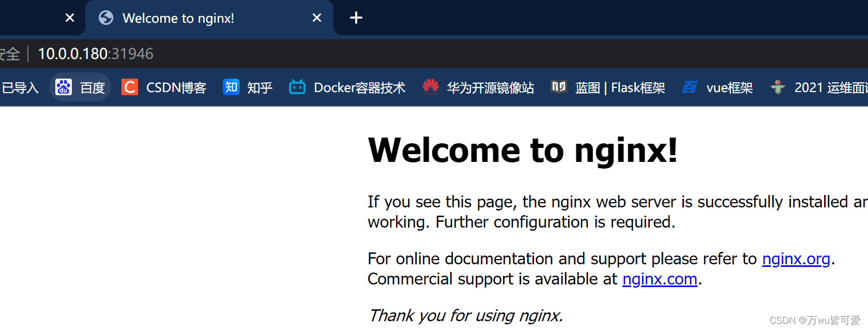This screenshot has height=330, width=868.
Task: Open the vue框架 bookmark
Action: (x=718, y=87)
